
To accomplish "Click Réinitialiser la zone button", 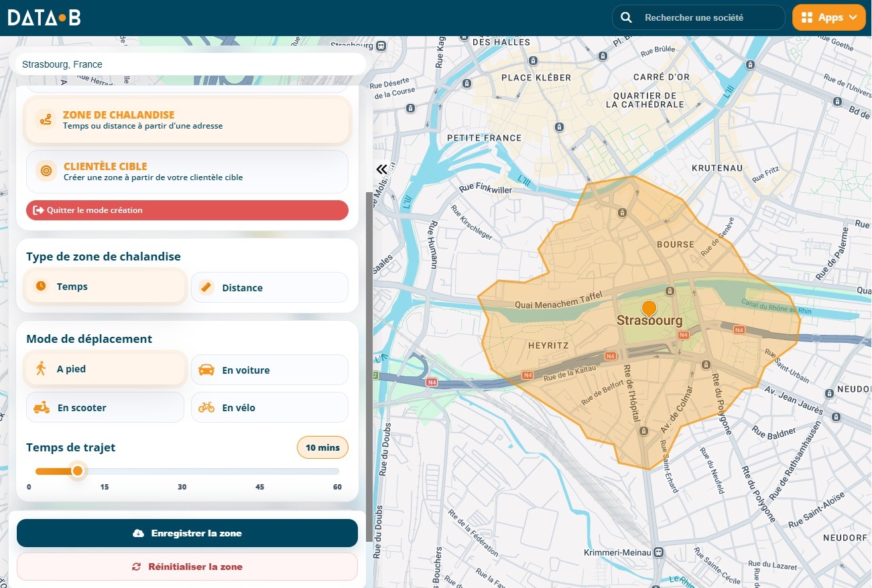I will click(x=187, y=567).
